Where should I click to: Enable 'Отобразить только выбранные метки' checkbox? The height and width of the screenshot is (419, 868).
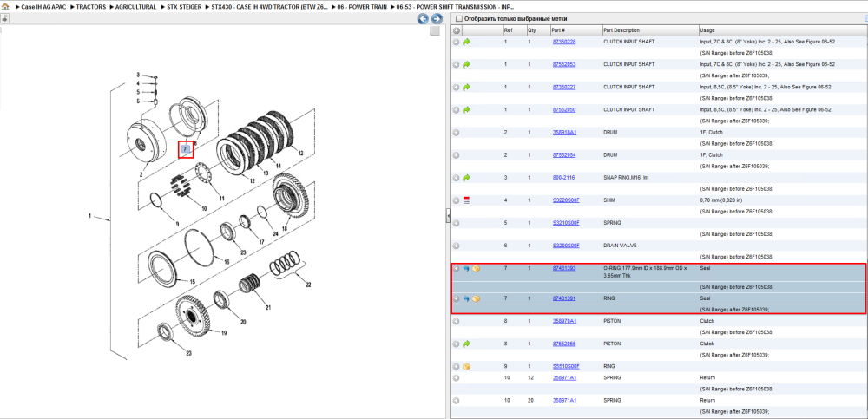coord(458,19)
